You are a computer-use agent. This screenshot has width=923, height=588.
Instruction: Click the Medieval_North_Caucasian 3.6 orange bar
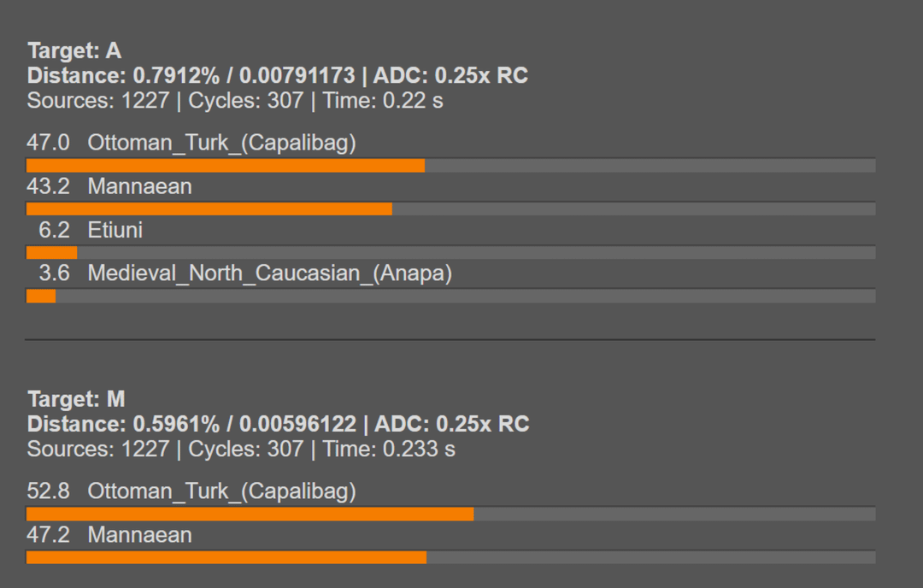[41, 296]
